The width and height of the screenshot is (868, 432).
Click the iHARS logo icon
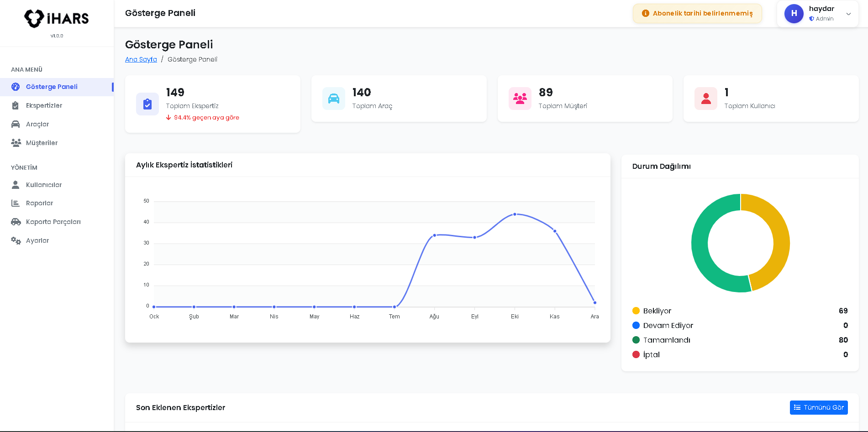pos(34,18)
